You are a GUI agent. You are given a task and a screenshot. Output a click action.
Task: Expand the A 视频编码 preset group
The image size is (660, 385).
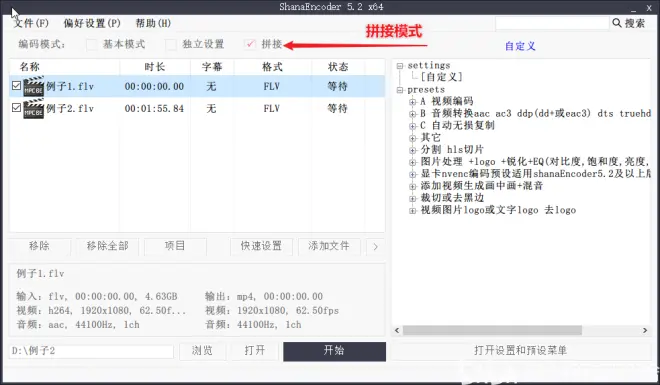tap(412, 101)
